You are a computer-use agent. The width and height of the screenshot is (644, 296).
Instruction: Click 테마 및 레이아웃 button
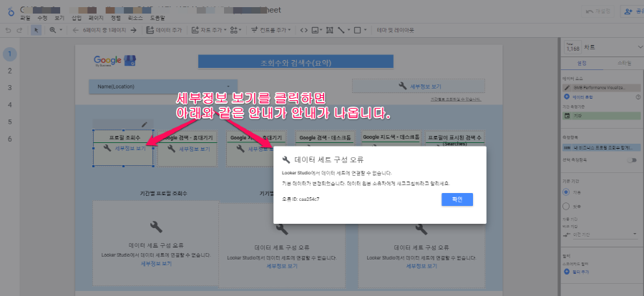(x=395, y=30)
